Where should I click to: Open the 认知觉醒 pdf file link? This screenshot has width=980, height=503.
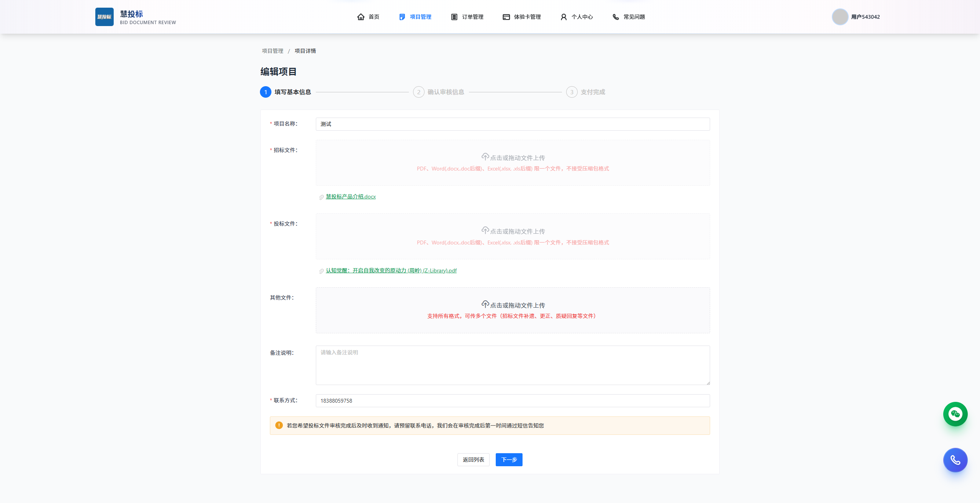[391, 270]
